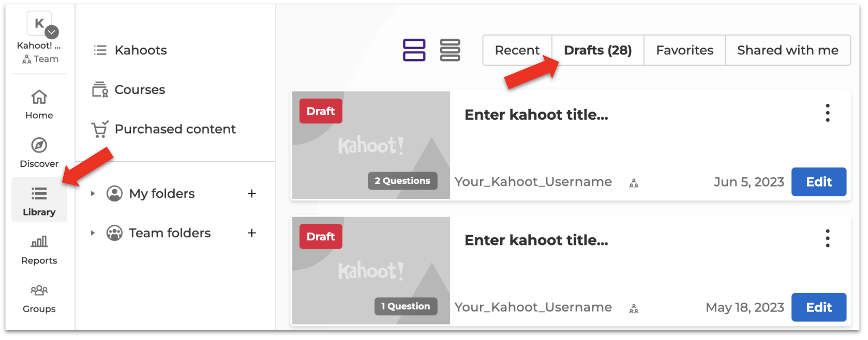This screenshot has height=340, width=868.
Task: Edit the Jun 5, 2023 draft
Action: (819, 182)
